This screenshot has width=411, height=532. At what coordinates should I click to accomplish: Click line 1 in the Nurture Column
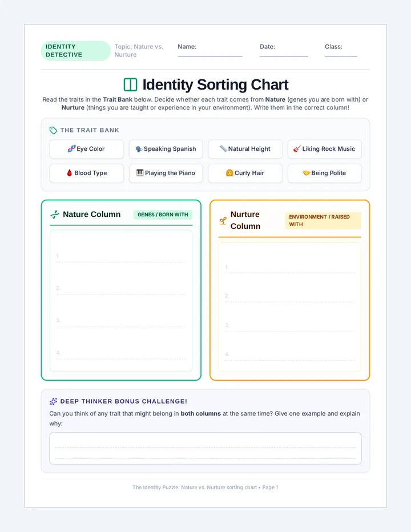[x=290, y=267]
